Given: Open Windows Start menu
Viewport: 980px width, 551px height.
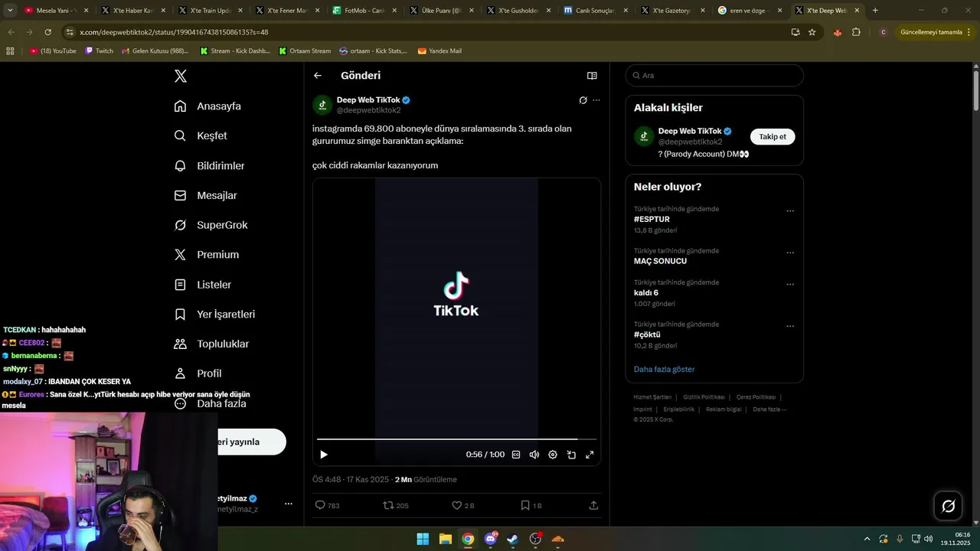Looking at the screenshot, I should pyautogui.click(x=423, y=539).
